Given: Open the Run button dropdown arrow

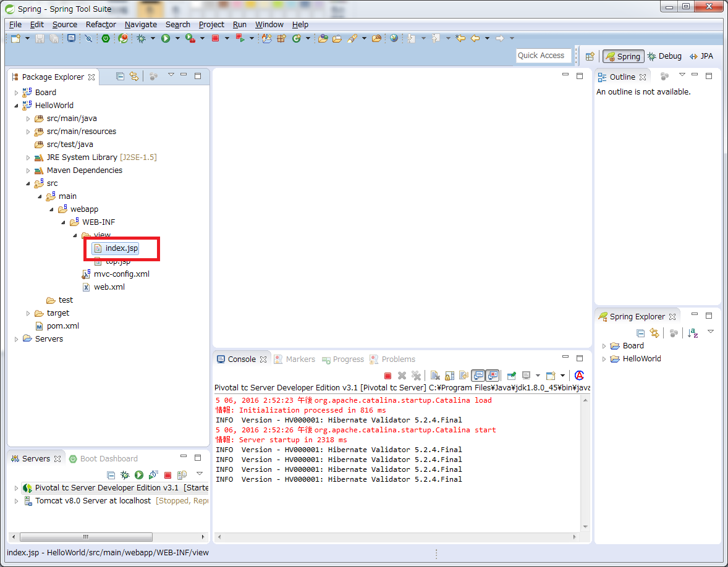Looking at the screenshot, I should coord(177,38).
